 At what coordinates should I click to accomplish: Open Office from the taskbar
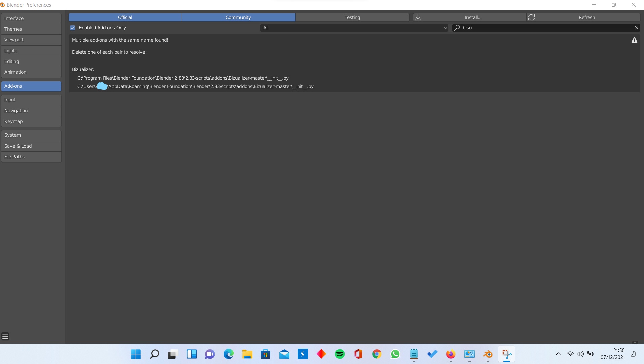(358, 354)
